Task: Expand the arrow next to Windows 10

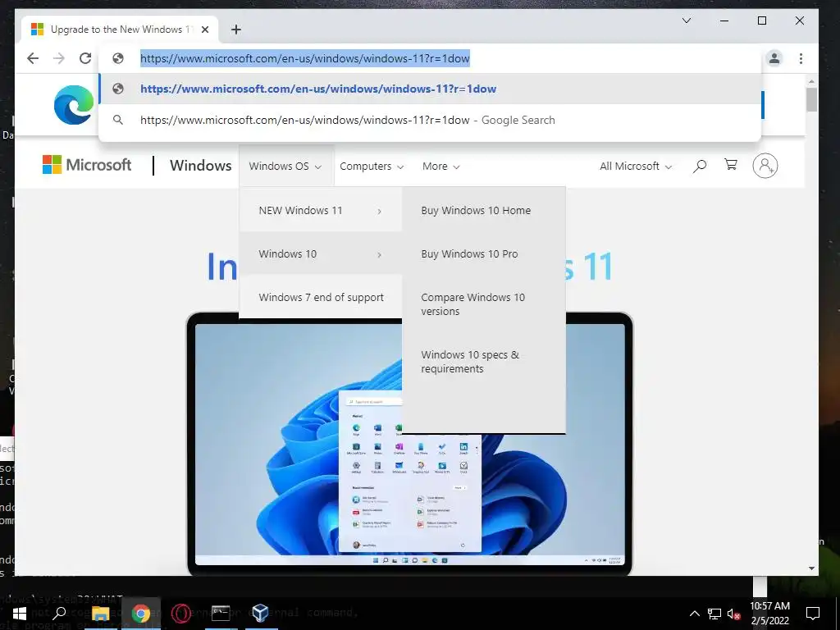Action: click(379, 255)
